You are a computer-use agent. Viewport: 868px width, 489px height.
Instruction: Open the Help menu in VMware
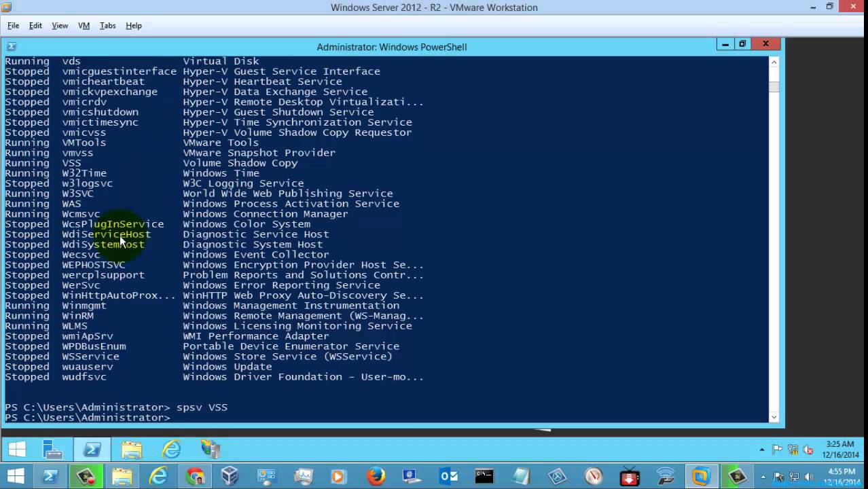coord(134,25)
